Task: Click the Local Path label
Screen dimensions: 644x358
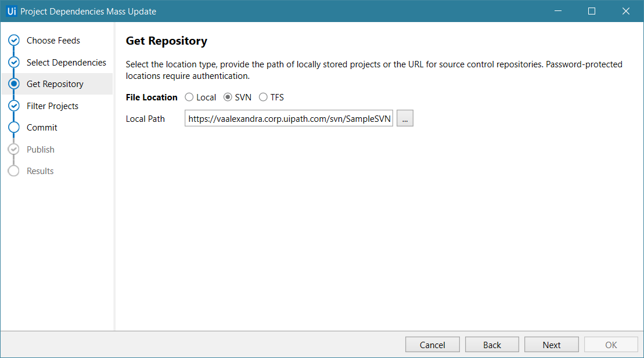Action: 145,118
